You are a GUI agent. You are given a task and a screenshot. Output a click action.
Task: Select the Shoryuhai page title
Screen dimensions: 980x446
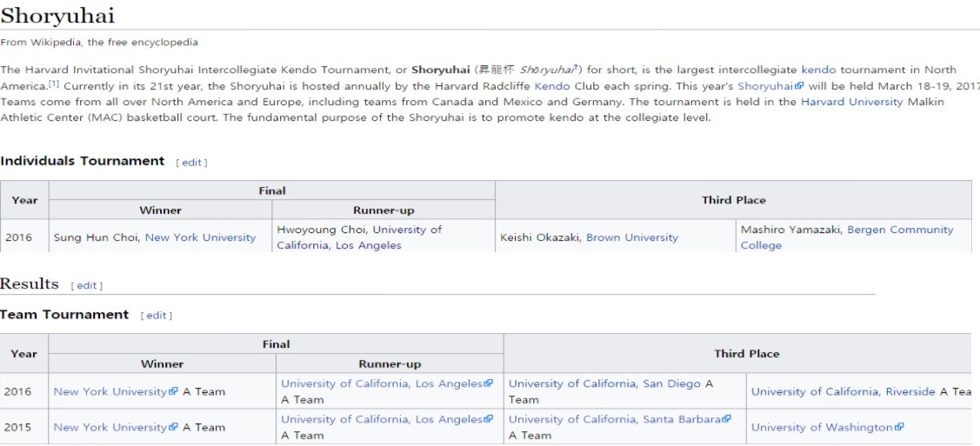pos(57,15)
